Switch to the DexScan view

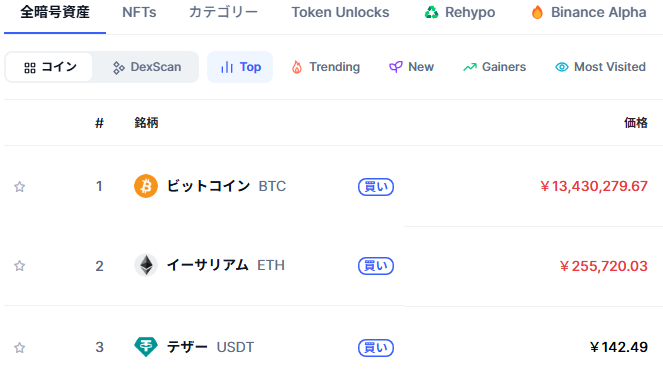pos(147,67)
